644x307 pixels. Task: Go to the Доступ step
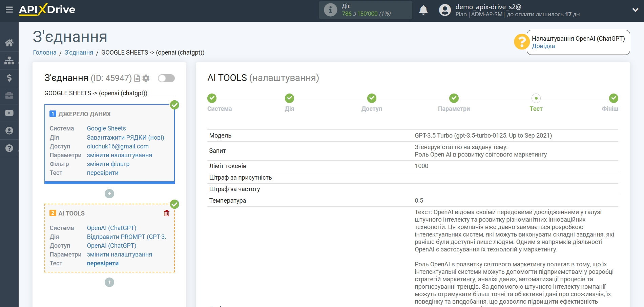372,98
